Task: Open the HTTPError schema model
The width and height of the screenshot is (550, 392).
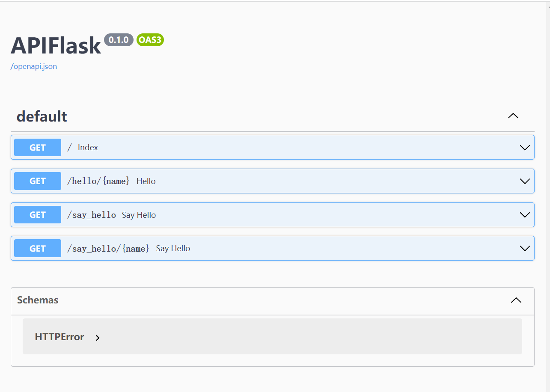Action: 59,337
